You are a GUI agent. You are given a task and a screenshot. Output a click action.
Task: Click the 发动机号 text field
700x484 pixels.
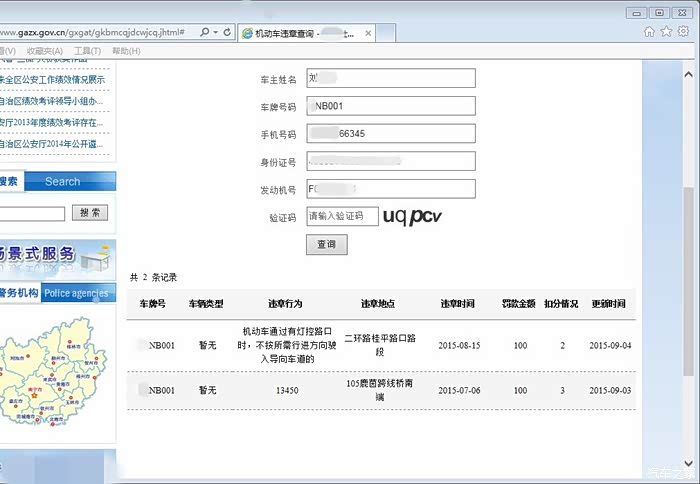(390, 189)
